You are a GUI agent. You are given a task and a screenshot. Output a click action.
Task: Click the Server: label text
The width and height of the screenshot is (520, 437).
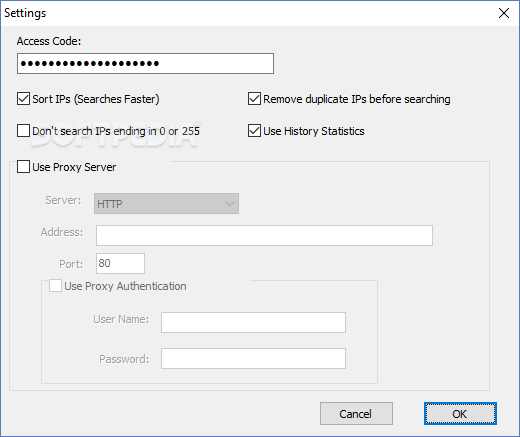point(63,200)
